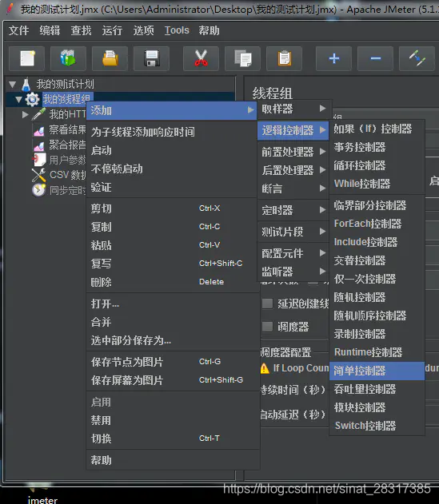Select 简单控制器 from the controller list

point(377,371)
